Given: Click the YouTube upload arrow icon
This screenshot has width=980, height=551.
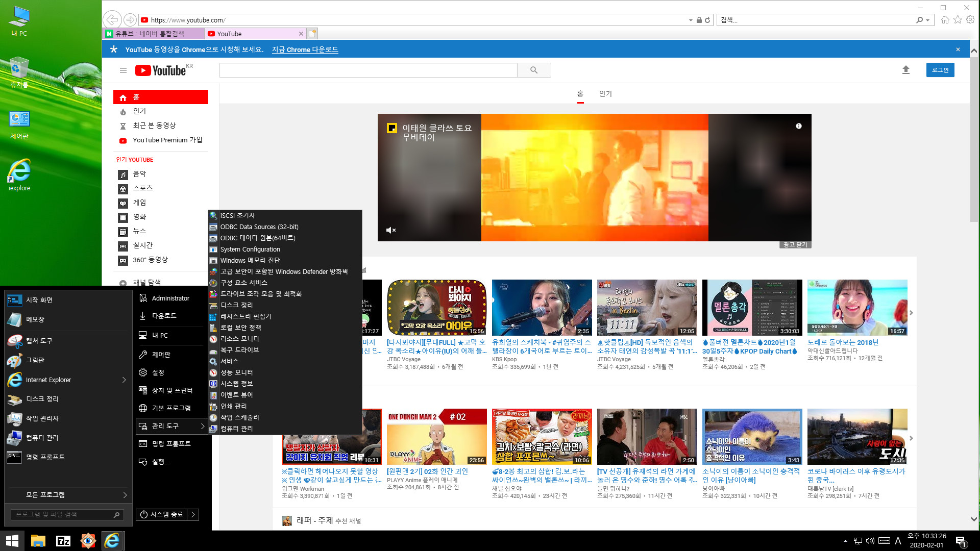Looking at the screenshot, I should (906, 70).
